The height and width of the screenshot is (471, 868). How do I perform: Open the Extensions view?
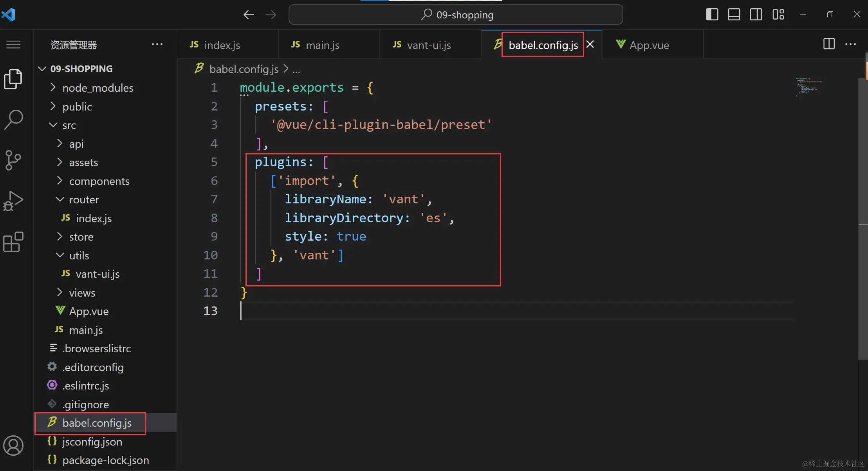click(x=13, y=242)
